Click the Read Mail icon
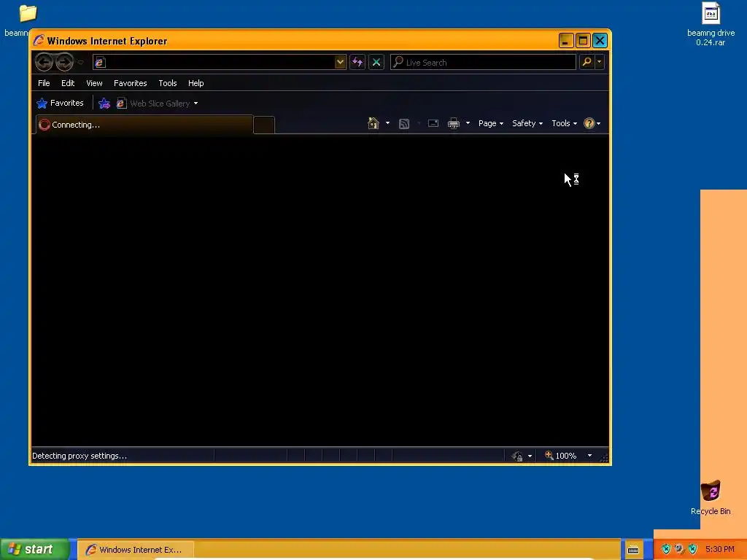Screen dimensions: 747x560 pyautogui.click(x=433, y=123)
